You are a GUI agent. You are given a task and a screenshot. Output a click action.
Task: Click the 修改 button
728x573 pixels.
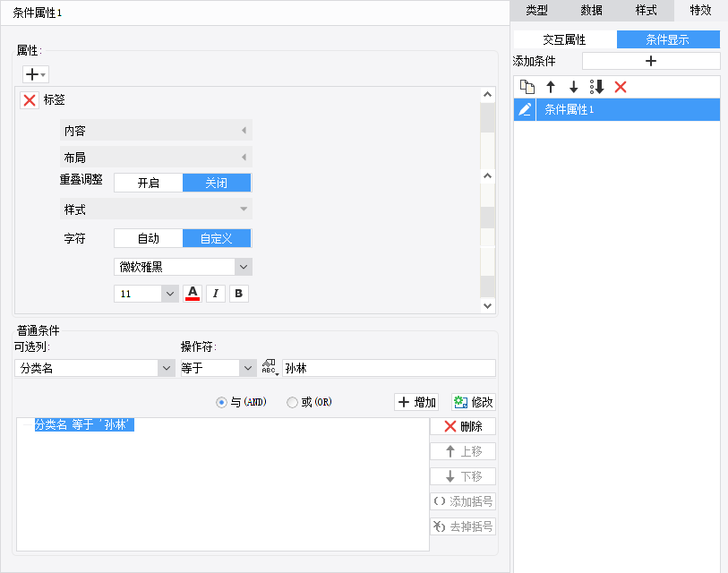point(474,402)
